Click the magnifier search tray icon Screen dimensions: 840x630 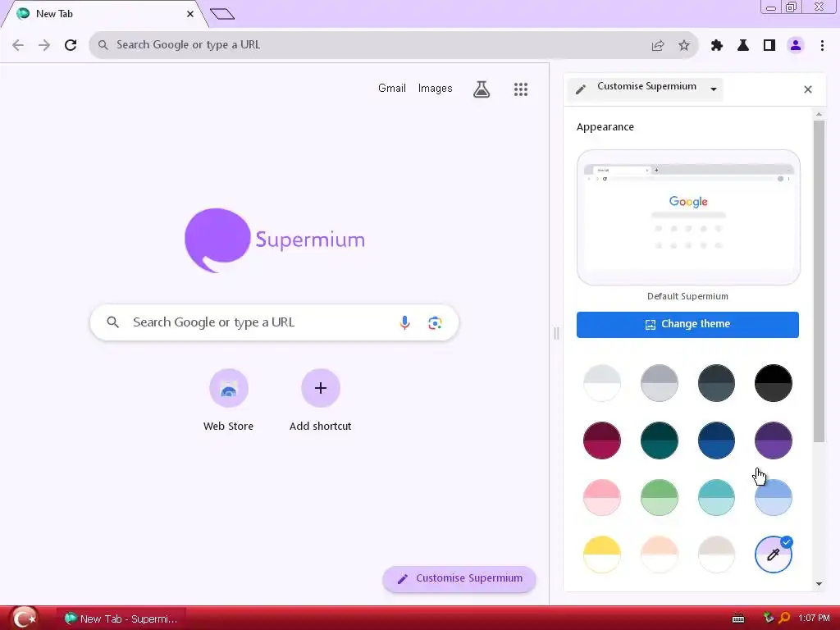[783, 619]
